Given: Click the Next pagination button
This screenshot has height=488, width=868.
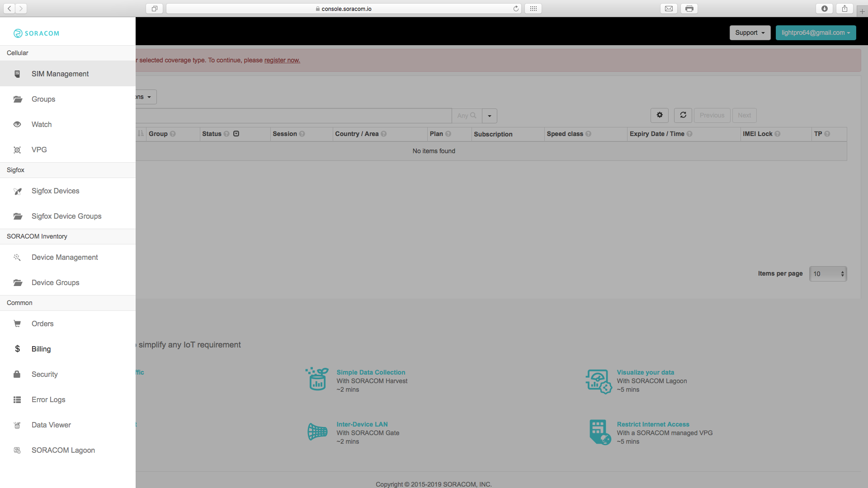Looking at the screenshot, I should pyautogui.click(x=744, y=115).
